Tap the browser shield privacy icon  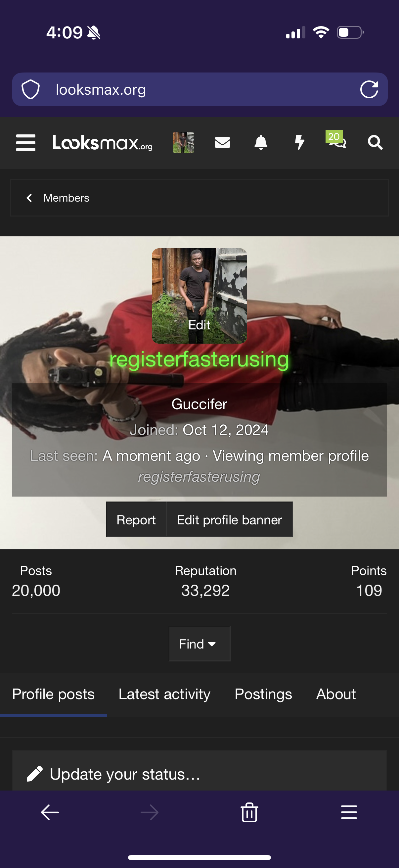click(x=31, y=90)
